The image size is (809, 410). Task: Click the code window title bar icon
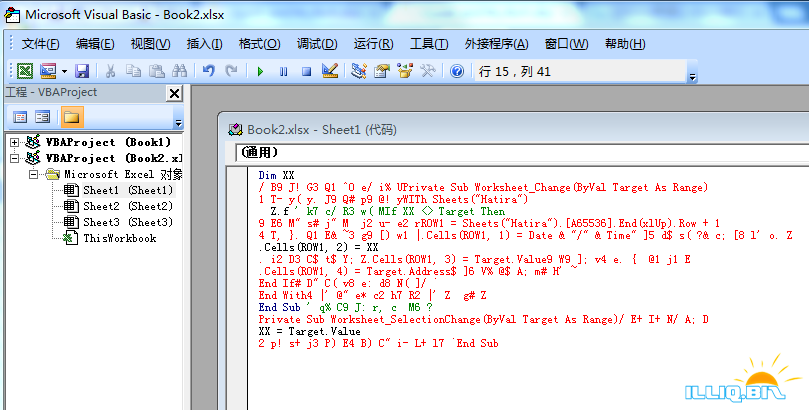click(x=236, y=129)
